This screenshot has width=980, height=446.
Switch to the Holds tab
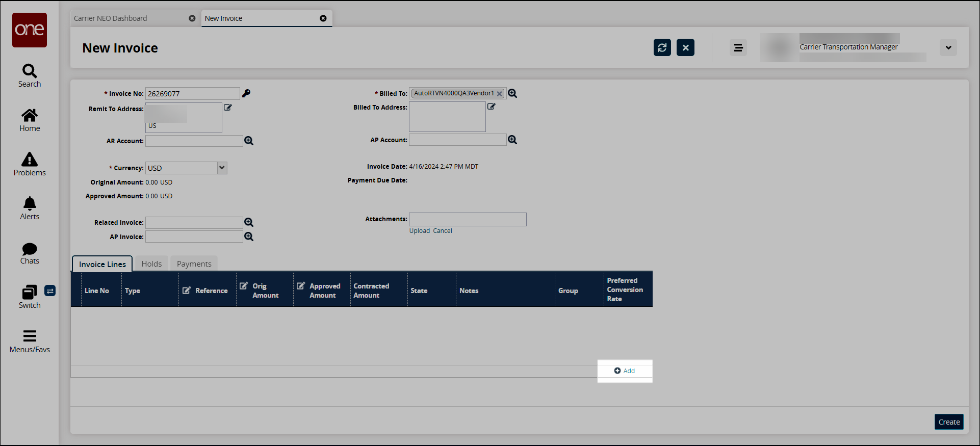click(x=151, y=264)
